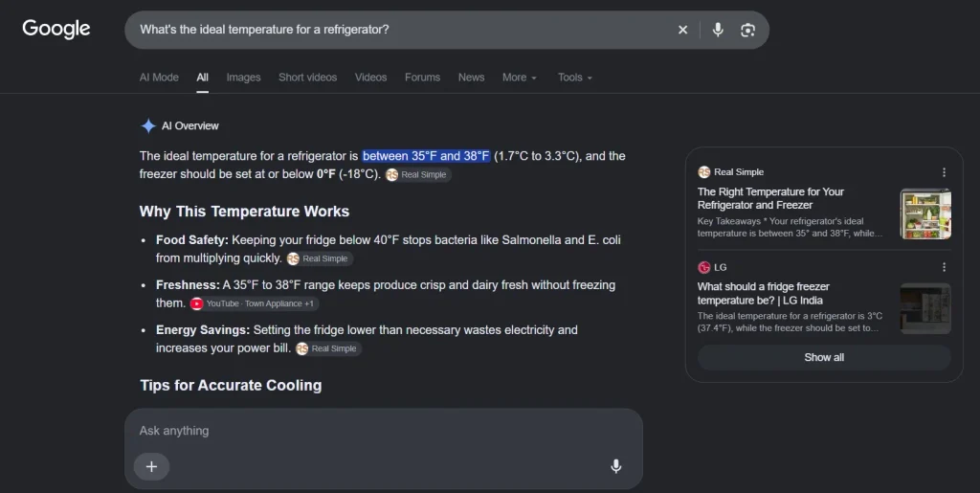Click 'Tips for Accurate Cooling' heading
980x493 pixels.
pos(231,385)
